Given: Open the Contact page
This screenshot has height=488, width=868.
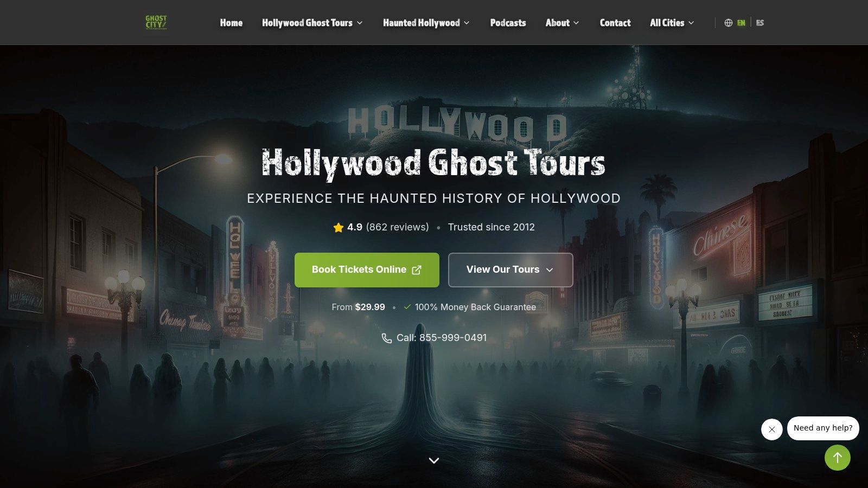Looking at the screenshot, I should 615,23.
